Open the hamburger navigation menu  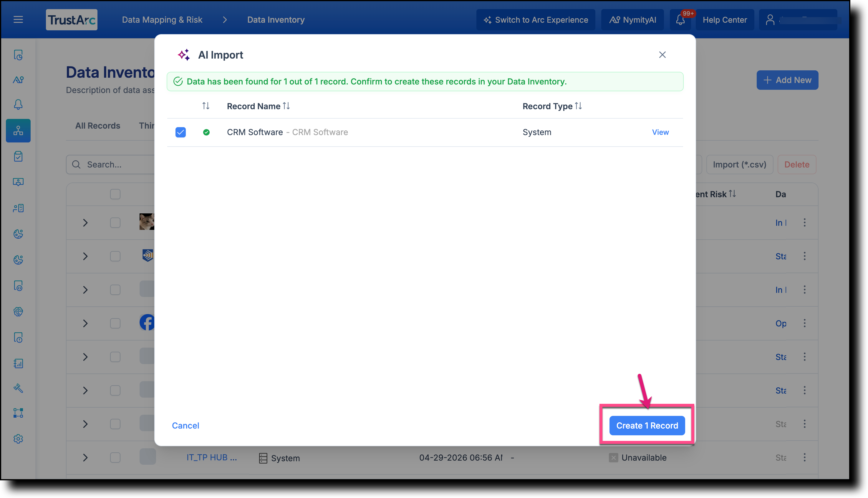pyautogui.click(x=18, y=19)
